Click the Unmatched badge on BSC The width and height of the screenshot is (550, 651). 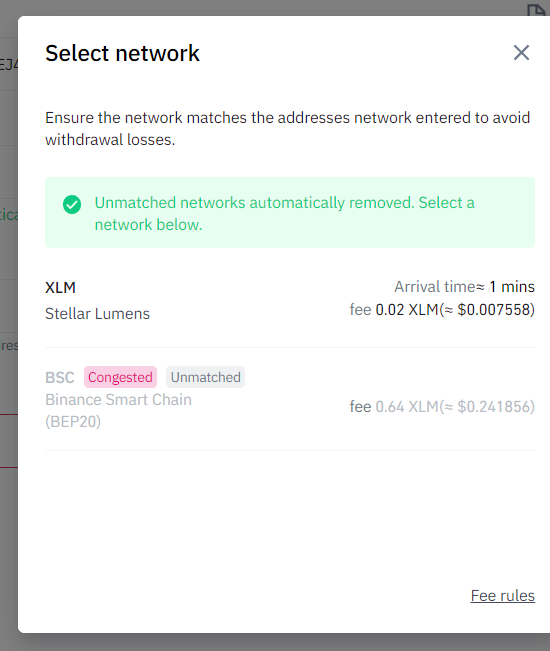point(205,377)
